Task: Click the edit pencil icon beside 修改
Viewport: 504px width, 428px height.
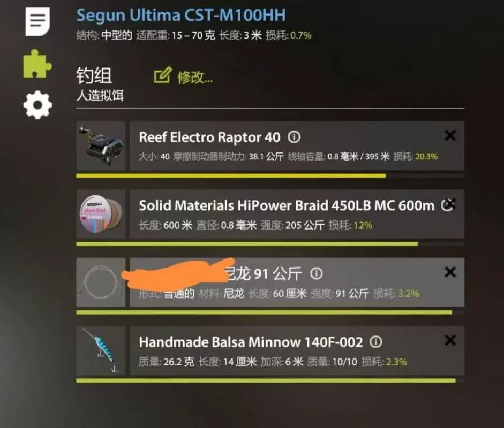Action: coord(163,75)
